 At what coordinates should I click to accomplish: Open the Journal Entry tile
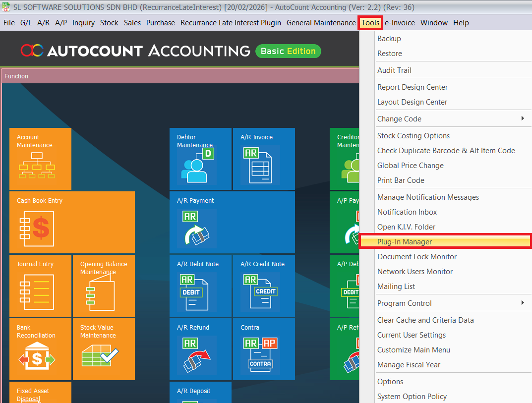tap(40, 286)
